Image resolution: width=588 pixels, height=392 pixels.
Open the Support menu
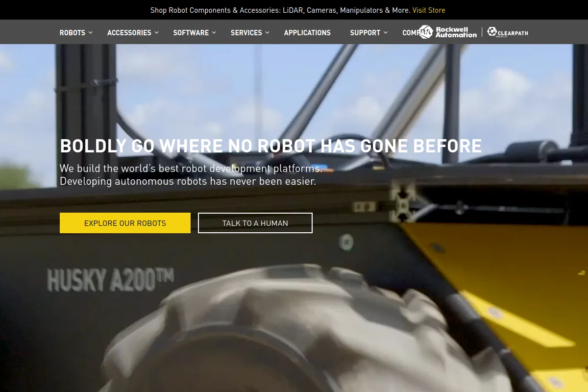[x=365, y=33]
